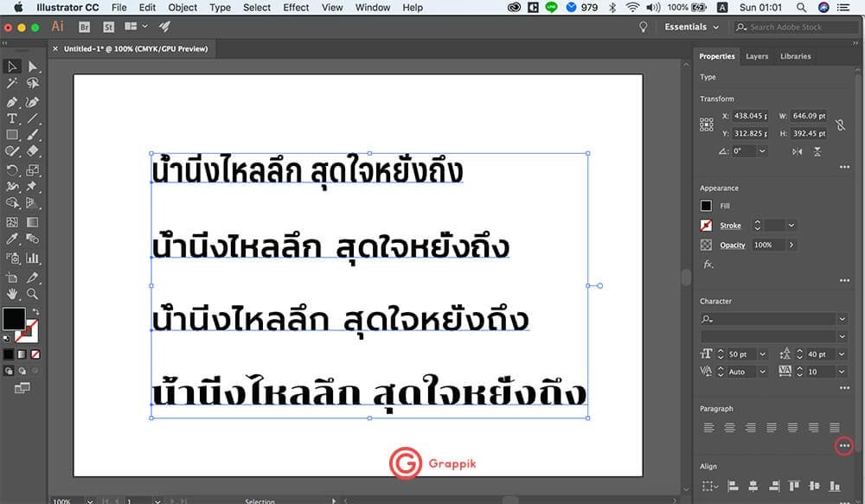Select the Rotate tool

12,169
